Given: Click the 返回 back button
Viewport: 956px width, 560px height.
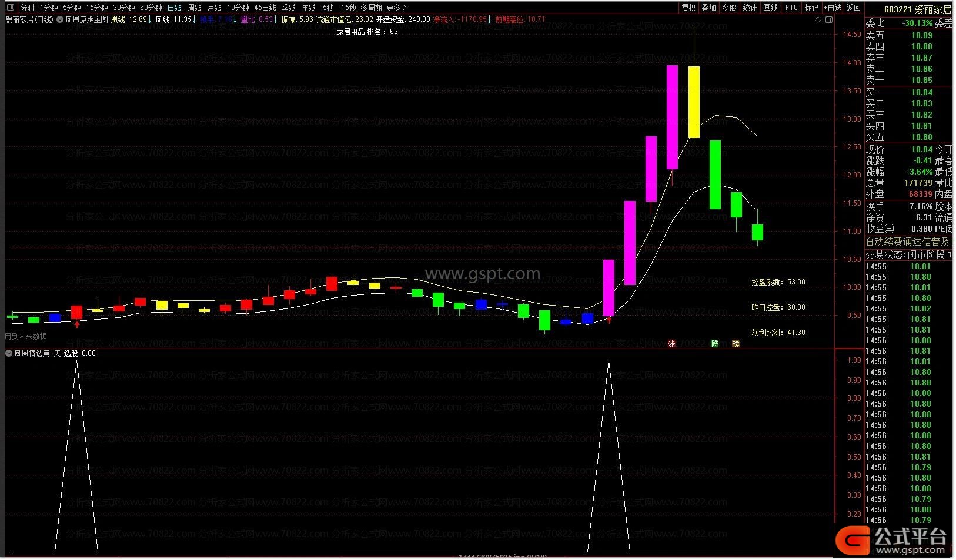Looking at the screenshot, I should click(x=853, y=8).
